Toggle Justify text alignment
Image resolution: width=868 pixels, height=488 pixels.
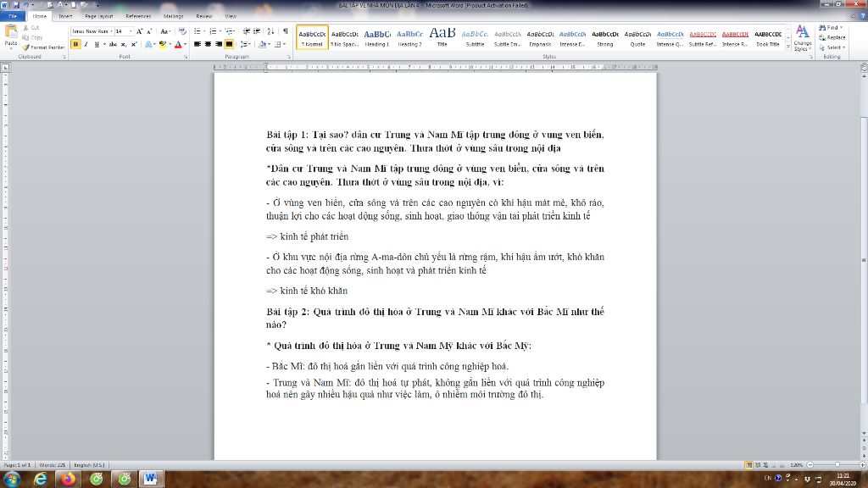(x=228, y=44)
